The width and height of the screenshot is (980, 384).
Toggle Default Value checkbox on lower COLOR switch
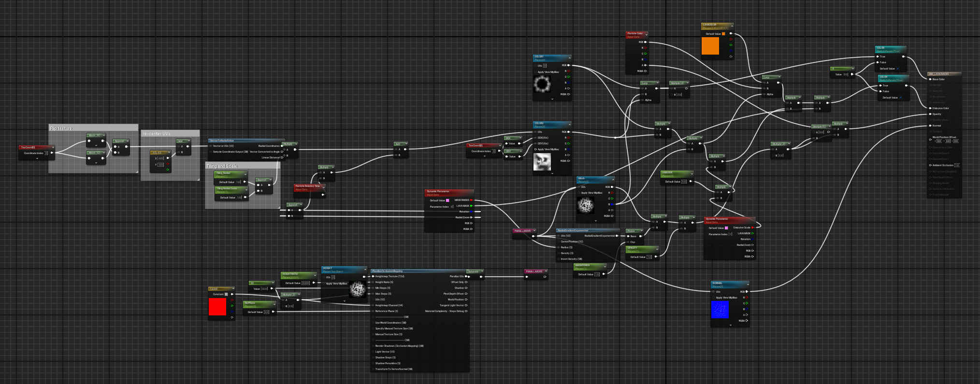(901, 98)
